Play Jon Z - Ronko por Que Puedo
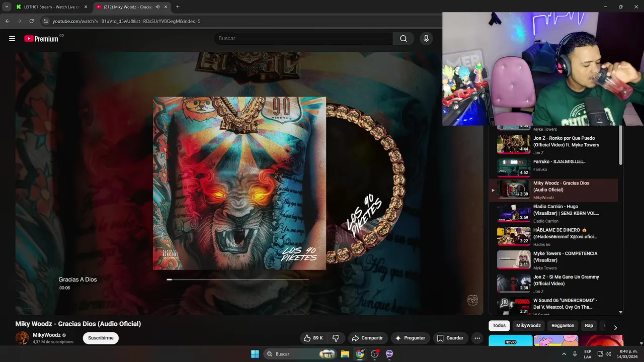This screenshot has width=644, height=362. tap(553, 145)
